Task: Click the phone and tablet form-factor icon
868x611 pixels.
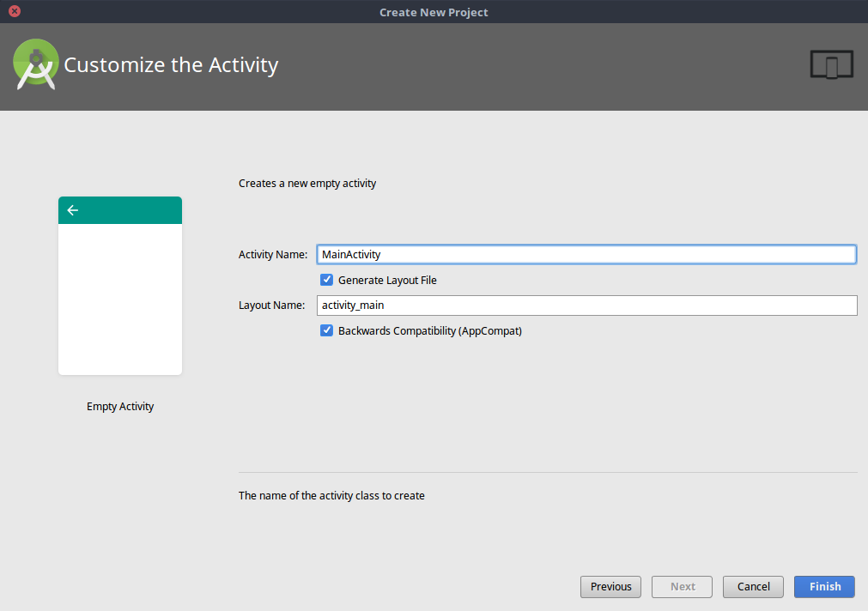Action: click(831, 65)
